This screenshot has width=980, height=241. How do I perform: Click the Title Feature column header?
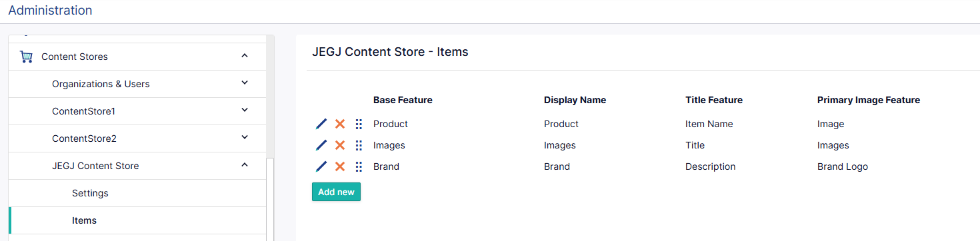(714, 100)
